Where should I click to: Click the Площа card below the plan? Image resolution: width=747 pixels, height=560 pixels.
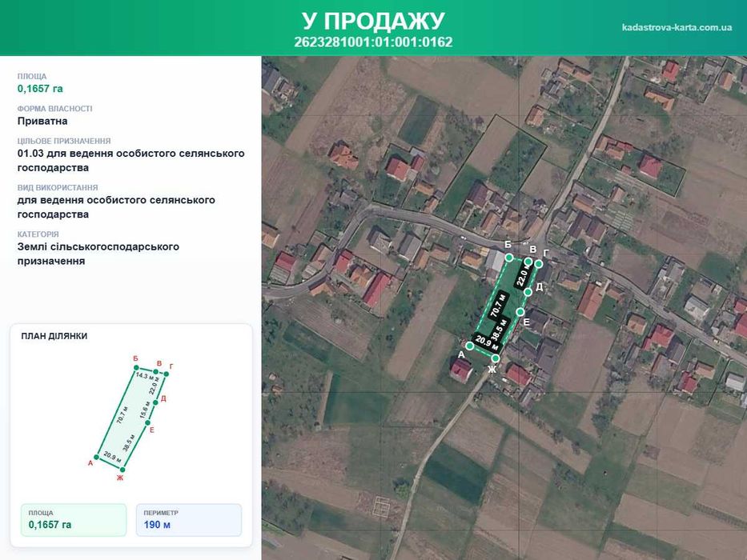coord(74,520)
